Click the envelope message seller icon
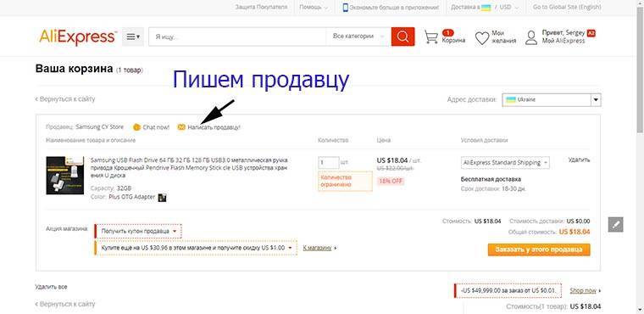Viewport: 644px width, 314px height. click(x=181, y=127)
